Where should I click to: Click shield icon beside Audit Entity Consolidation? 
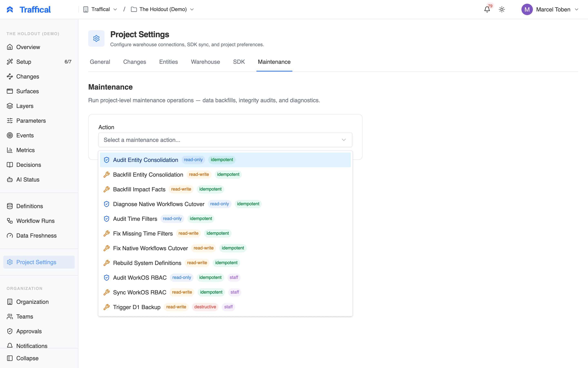click(x=106, y=160)
